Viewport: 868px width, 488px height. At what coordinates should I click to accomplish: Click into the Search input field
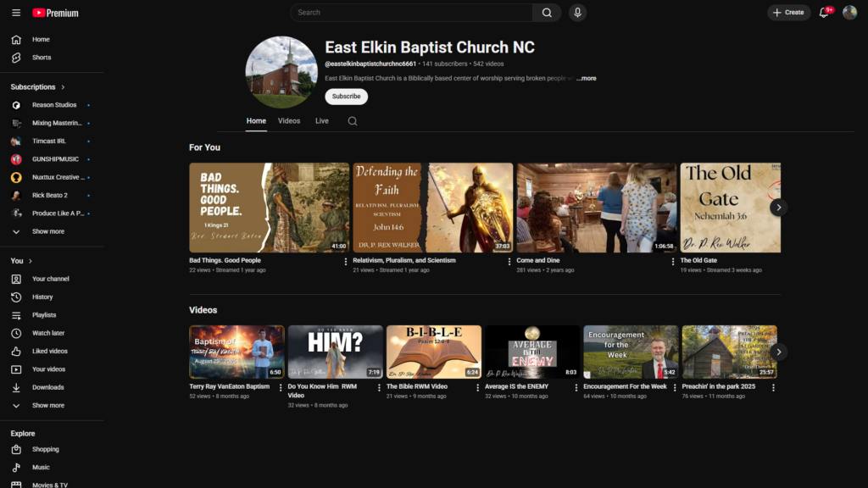[x=411, y=13]
